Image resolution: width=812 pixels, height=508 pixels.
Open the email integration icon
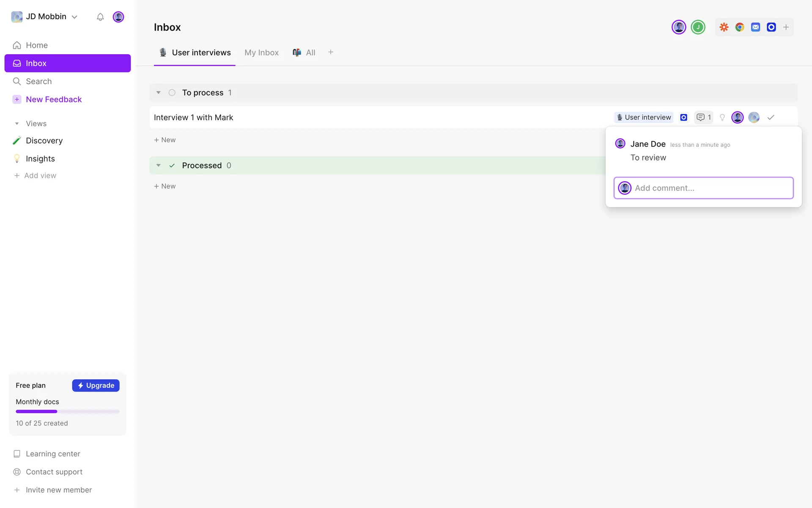[755, 27]
